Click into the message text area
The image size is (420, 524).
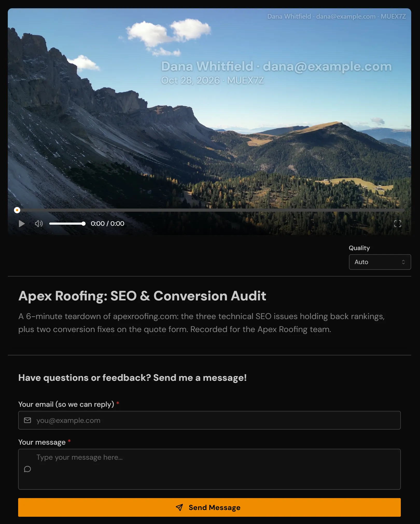(x=209, y=469)
